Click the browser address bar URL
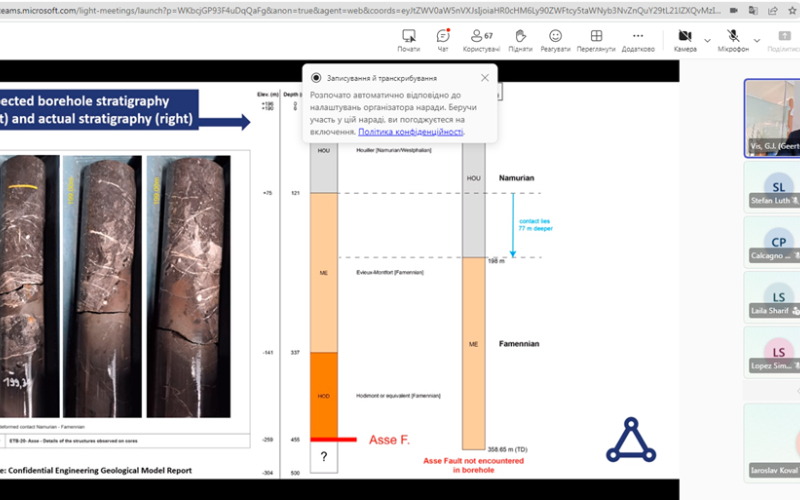Viewport: 800px width, 500px height. (360, 10)
